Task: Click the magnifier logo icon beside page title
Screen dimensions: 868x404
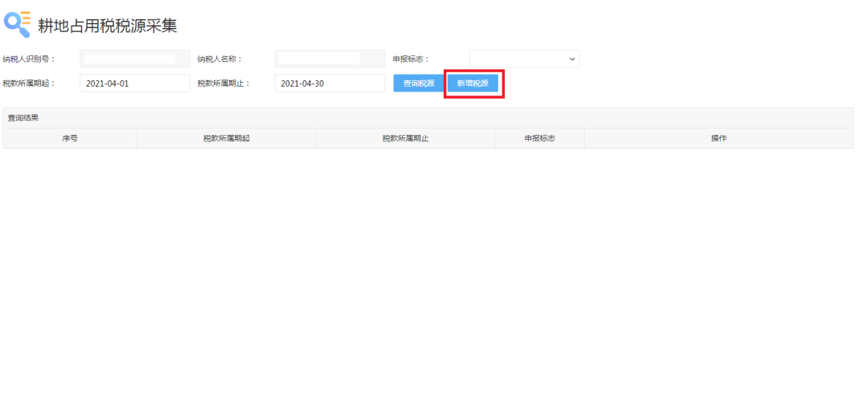Action: [18, 23]
